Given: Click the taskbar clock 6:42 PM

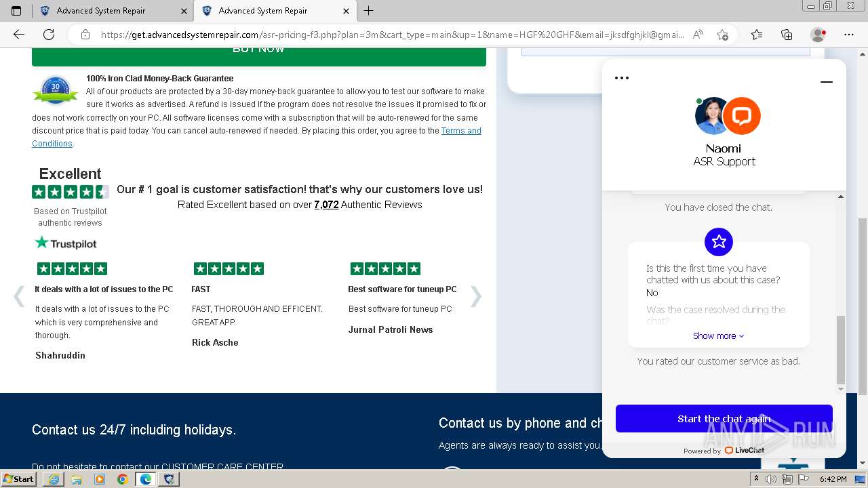Looking at the screenshot, I should click(833, 479).
